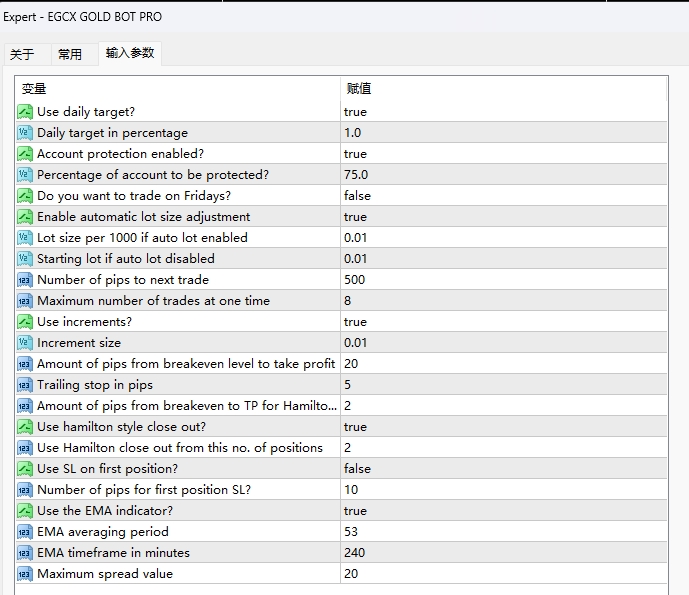Click the true value for Use increments?
This screenshot has width=689, height=595.
pyautogui.click(x=355, y=322)
